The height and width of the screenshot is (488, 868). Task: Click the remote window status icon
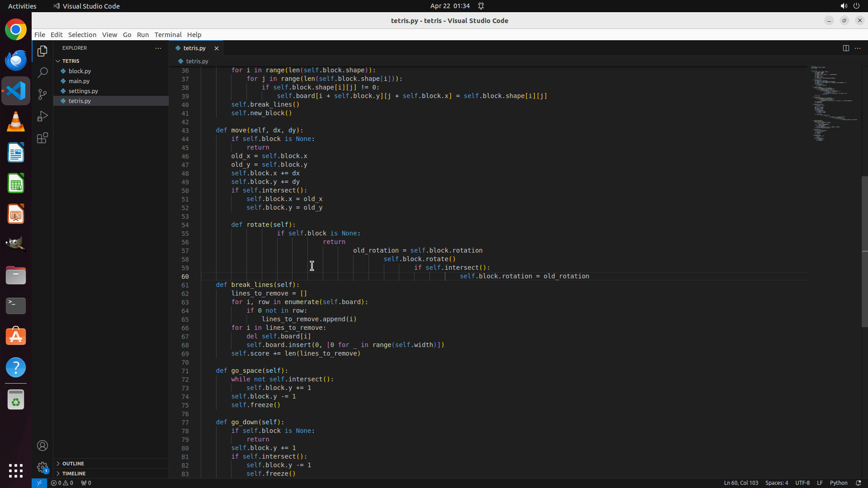pyautogui.click(x=39, y=483)
